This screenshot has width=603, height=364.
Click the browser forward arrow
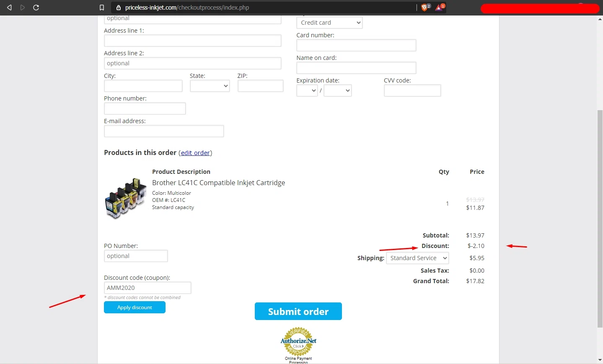(23, 8)
